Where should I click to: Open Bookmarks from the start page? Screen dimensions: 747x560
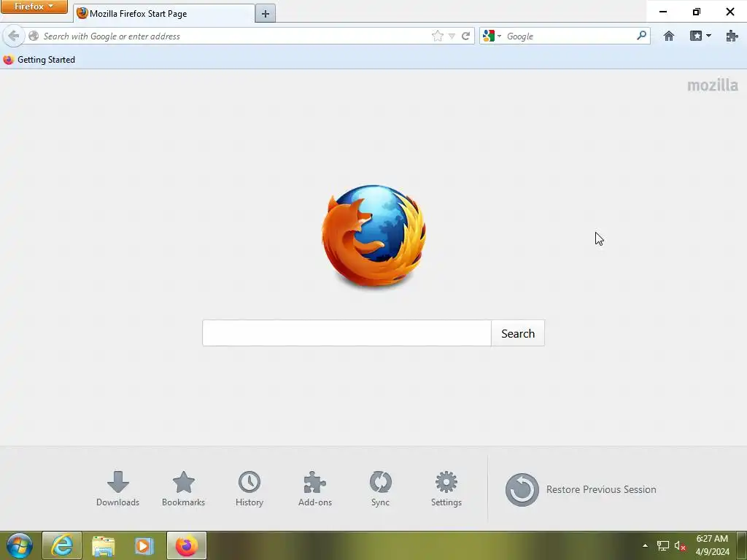[183, 489]
